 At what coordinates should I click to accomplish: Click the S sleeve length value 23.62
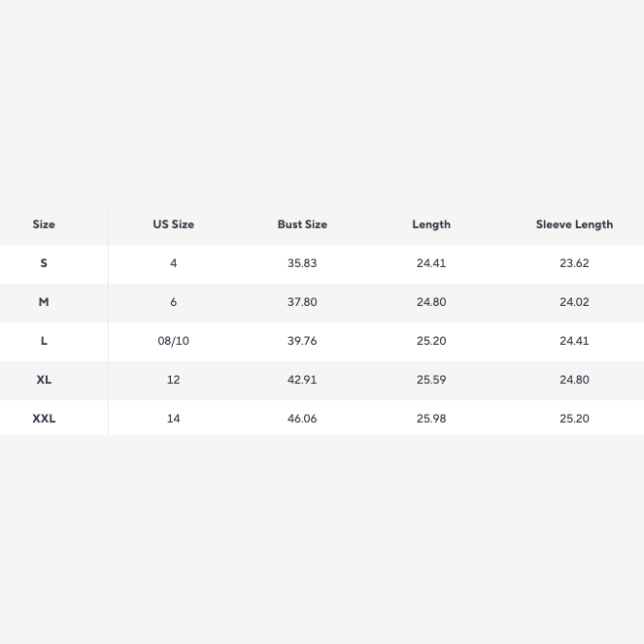coord(574,263)
